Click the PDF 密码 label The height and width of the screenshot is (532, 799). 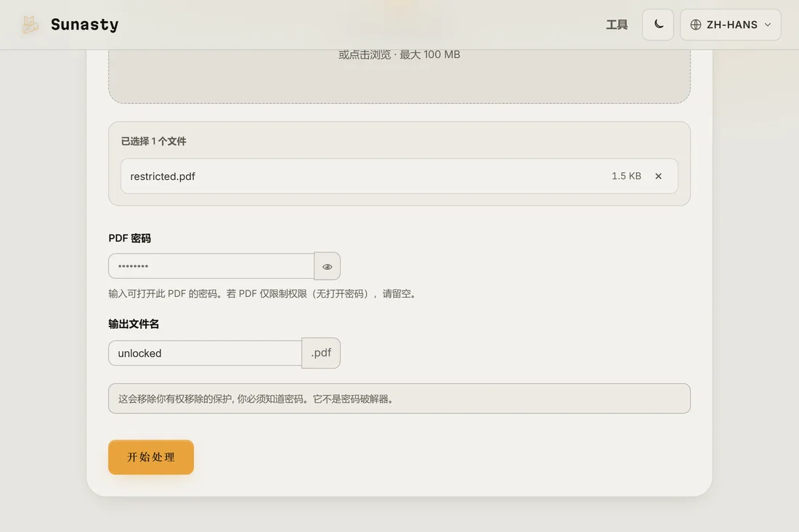point(129,238)
